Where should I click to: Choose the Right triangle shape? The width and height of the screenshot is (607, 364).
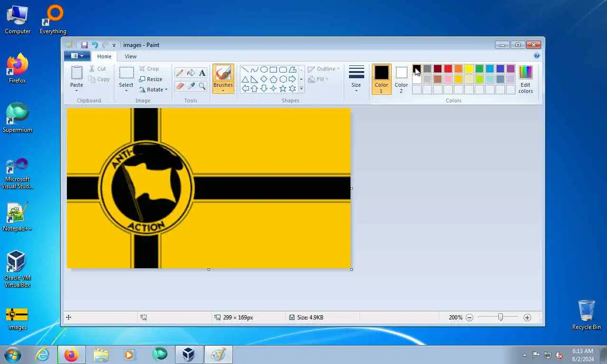255,79
